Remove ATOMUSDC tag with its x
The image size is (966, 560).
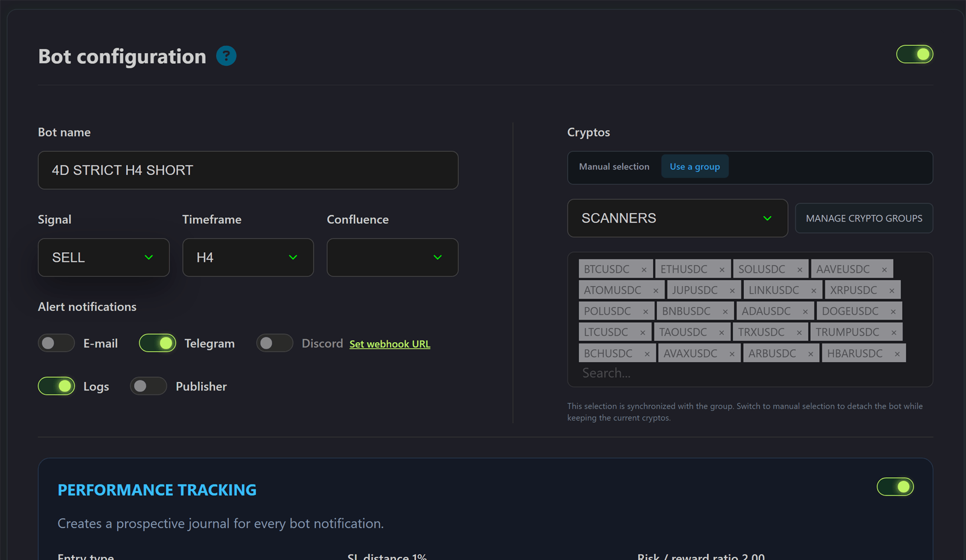656,291
